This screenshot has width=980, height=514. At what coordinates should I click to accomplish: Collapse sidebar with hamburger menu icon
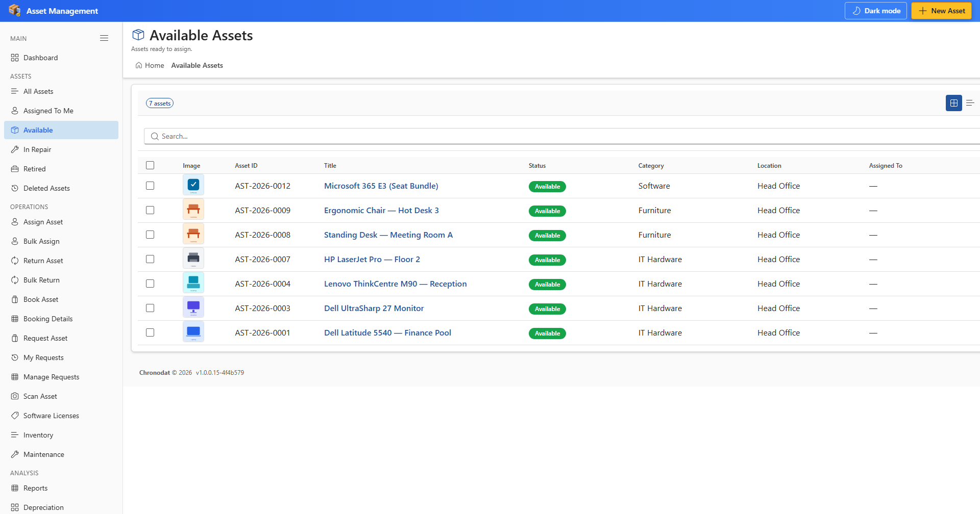pos(104,38)
